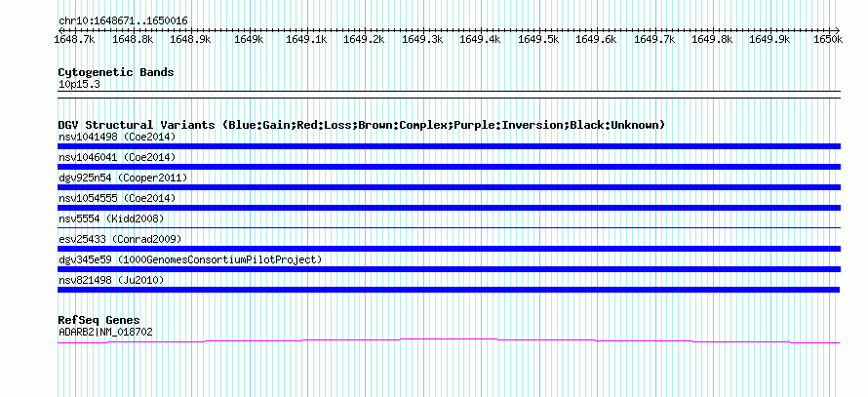Click the 1649.1k ruler tick label
This screenshot has width=868, height=397.
coord(306,39)
